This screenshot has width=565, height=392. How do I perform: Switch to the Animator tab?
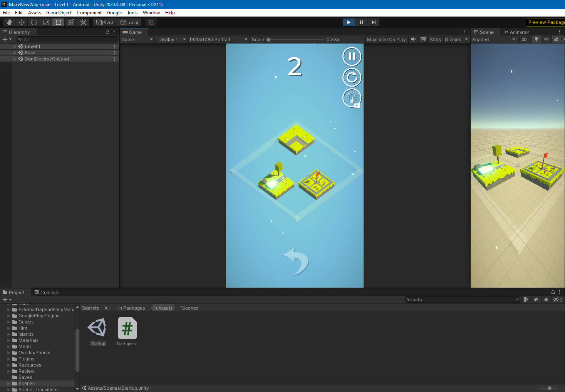point(517,32)
